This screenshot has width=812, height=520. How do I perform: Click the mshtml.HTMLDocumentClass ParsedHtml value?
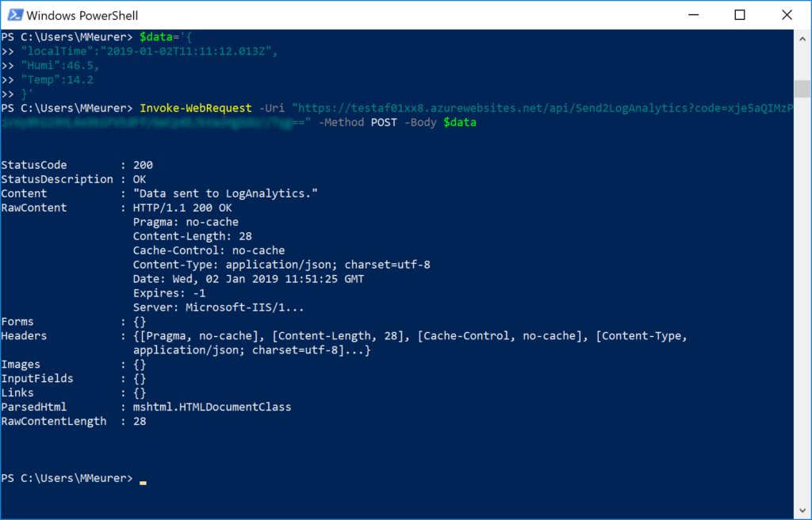coord(212,407)
